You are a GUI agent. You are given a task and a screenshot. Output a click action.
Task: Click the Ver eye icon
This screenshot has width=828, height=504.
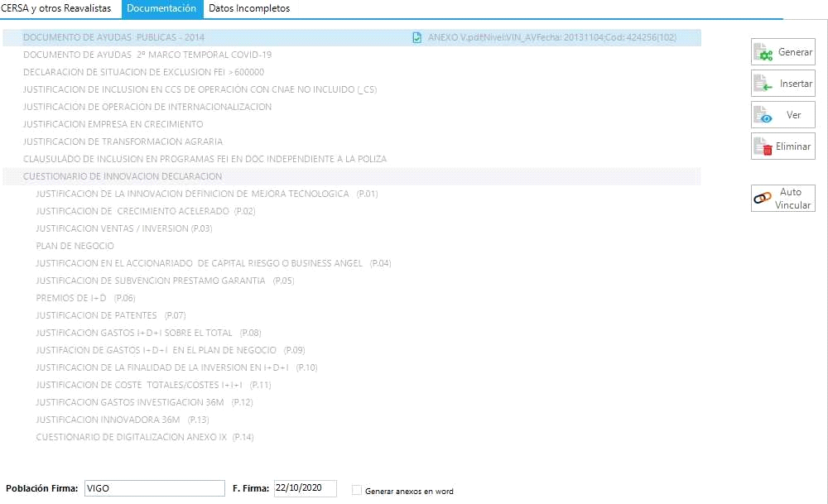tap(763, 115)
